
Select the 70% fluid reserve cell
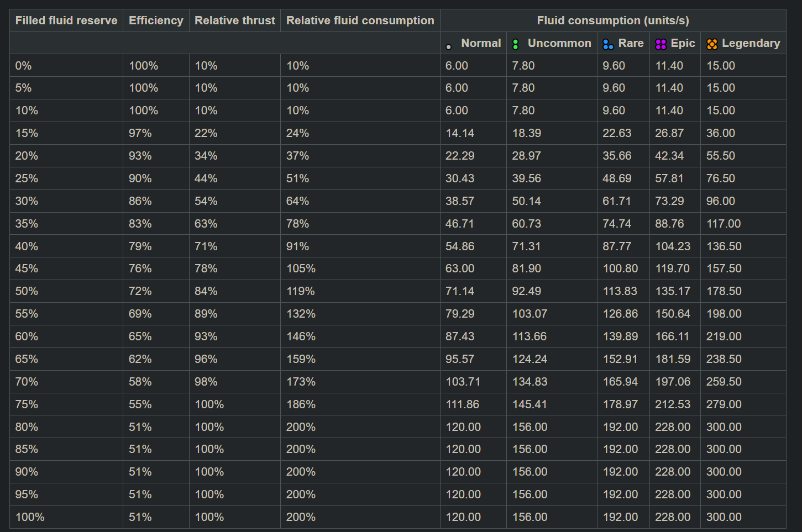[x=66, y=382]
